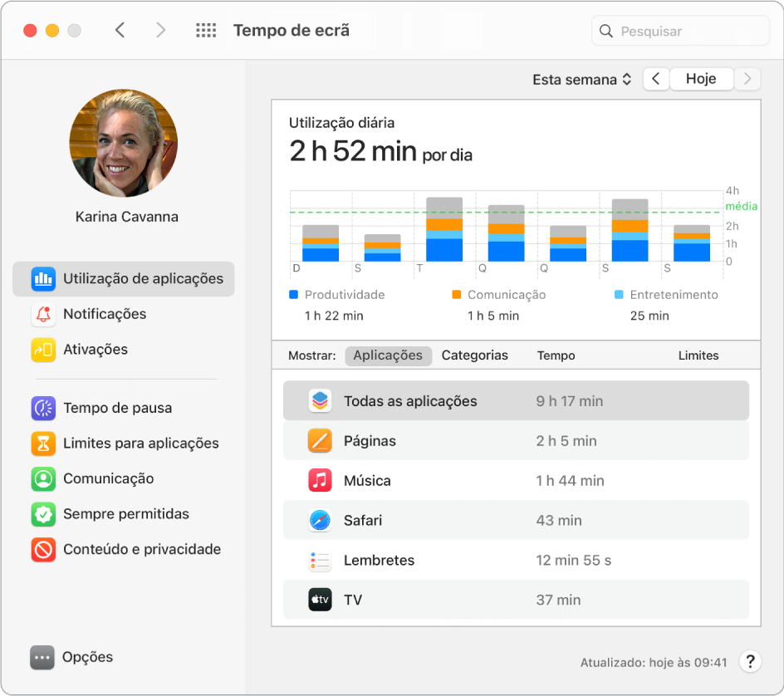Click the Karina Cavanna name label
784x696 pixels.
pos(126,217)
